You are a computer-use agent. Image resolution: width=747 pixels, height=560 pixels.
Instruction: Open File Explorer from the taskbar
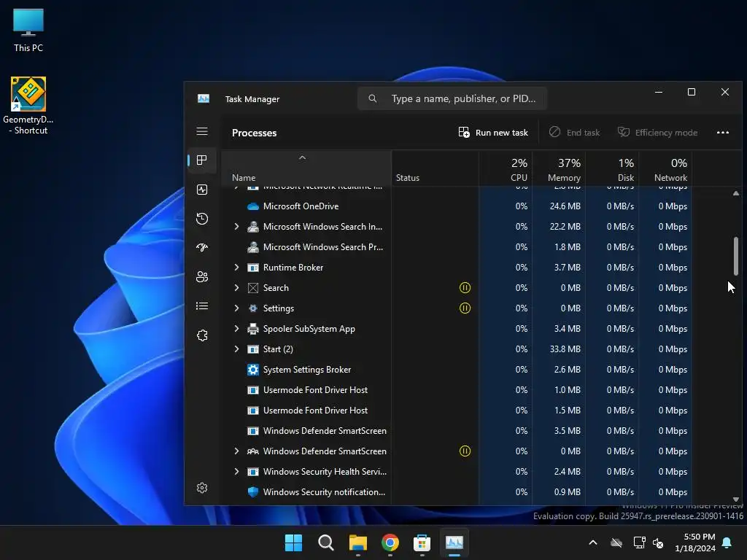[357, 542]
